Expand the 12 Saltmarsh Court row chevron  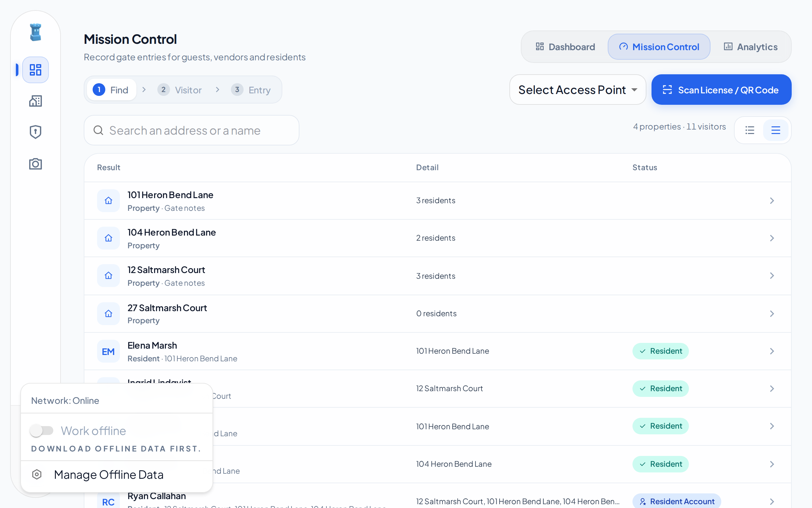coord(772,276)
